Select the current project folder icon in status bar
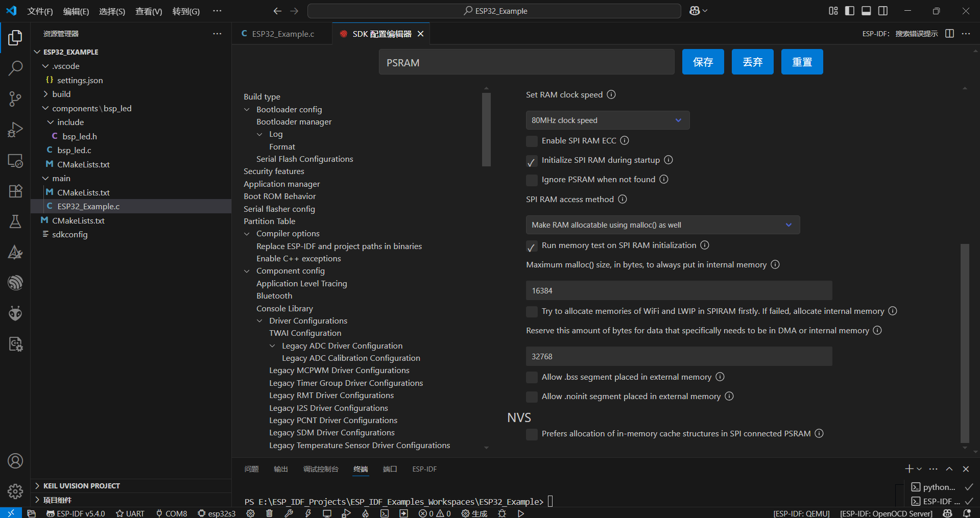Viewport: 980px width, 518px height. pyautogui.click(x=31, y=513)
